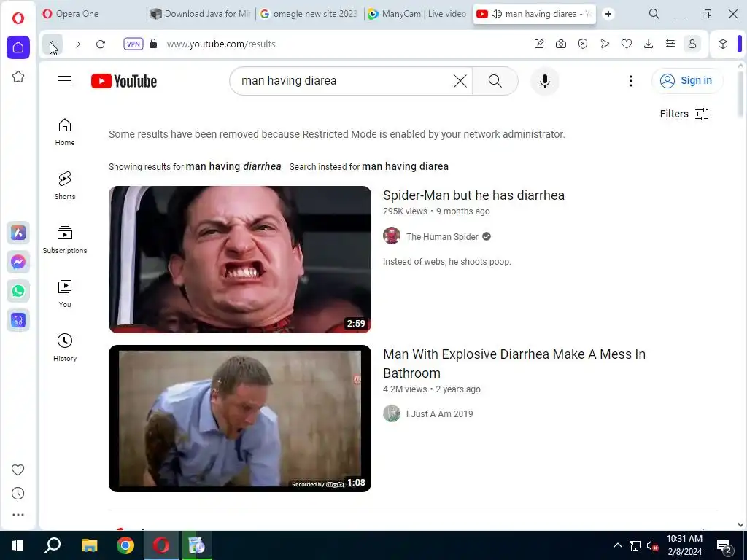Image resolution: width=747 pixels, height=560 pixels.
Task: Switch to the Opera One tab
Action: [x=90, y=14]
